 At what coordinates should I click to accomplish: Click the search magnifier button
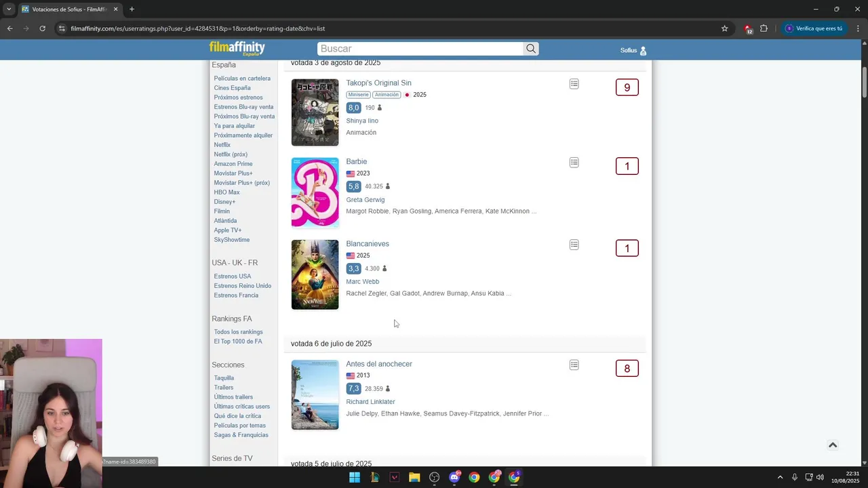pos(531,49)
